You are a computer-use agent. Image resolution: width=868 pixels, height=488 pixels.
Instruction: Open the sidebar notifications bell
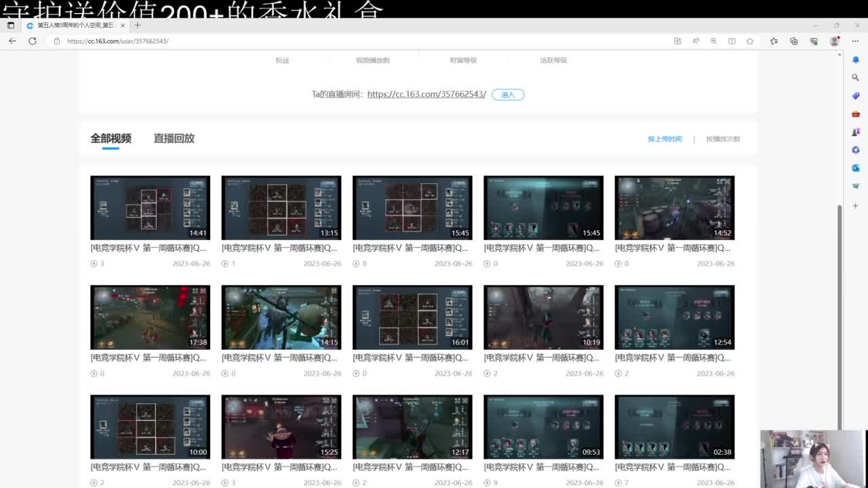[x=856, y=60]
